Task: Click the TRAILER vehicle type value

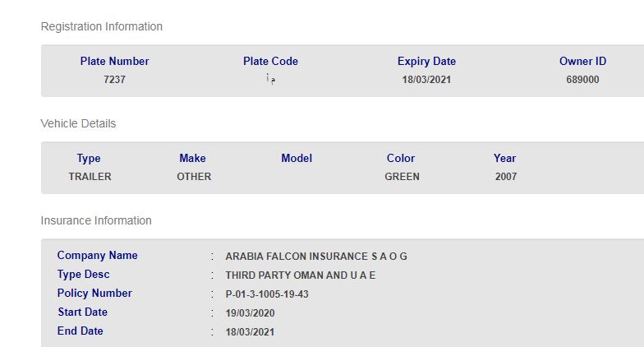Action: coord(90,177)
